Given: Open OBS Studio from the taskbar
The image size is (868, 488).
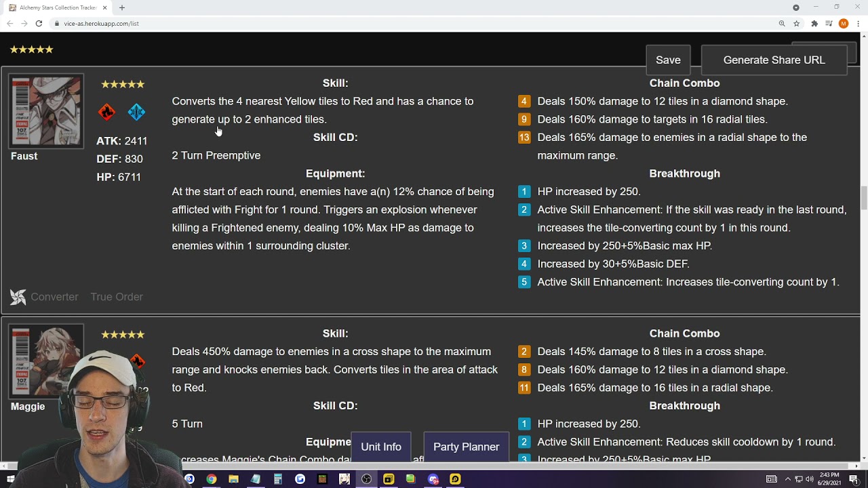Looking at the screenshot, I should (367, 479).
